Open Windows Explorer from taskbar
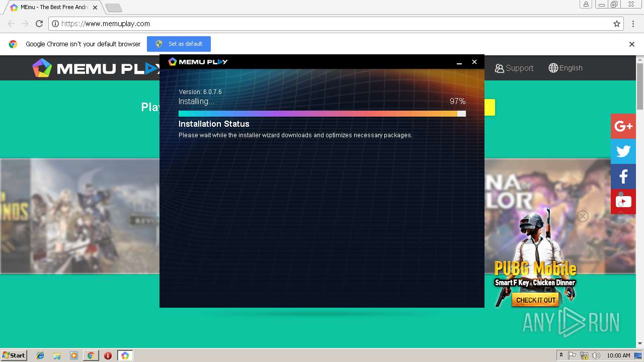644x362 pixels. click(x=57, y=355)
